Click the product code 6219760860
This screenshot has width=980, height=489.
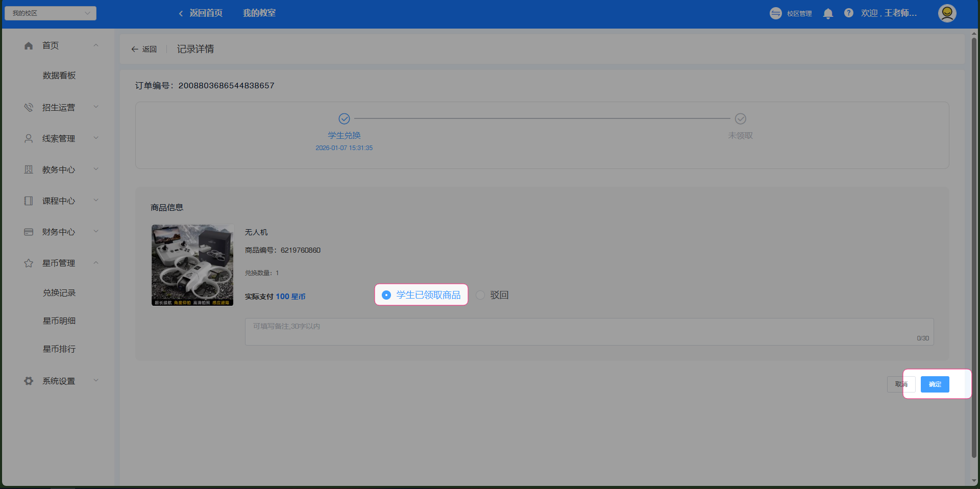tap(301, 250)
